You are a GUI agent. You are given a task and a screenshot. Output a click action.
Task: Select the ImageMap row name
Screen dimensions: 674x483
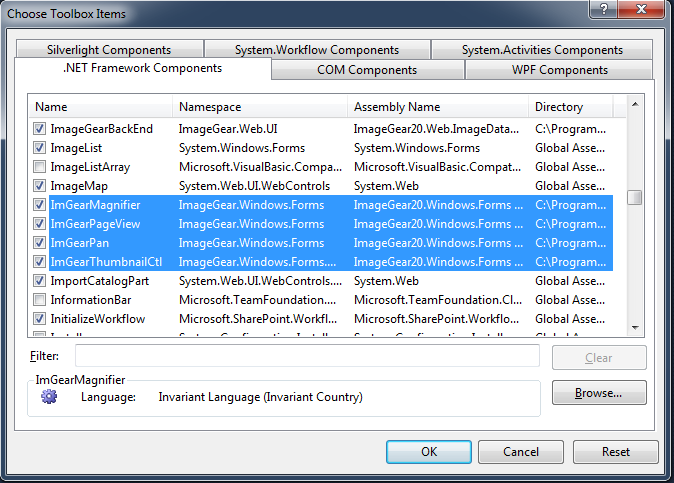point(79,186)
